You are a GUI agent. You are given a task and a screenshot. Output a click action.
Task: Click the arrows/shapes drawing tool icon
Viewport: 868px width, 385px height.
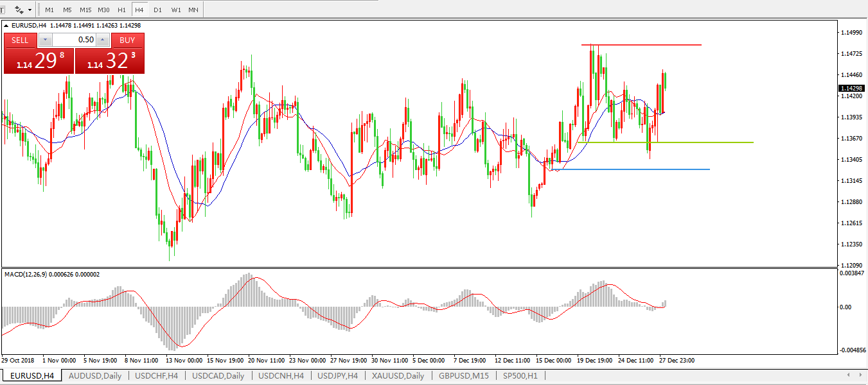pyautogui.click(x=19, y=10)
